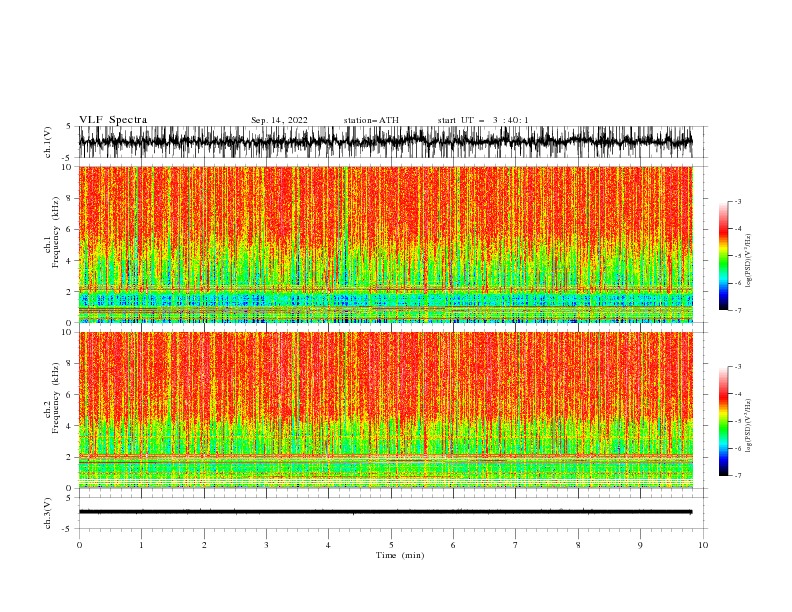Click time axis tick label '8'
The width and height of the screenshot is (792, 612).
click(x=578, y=545)
